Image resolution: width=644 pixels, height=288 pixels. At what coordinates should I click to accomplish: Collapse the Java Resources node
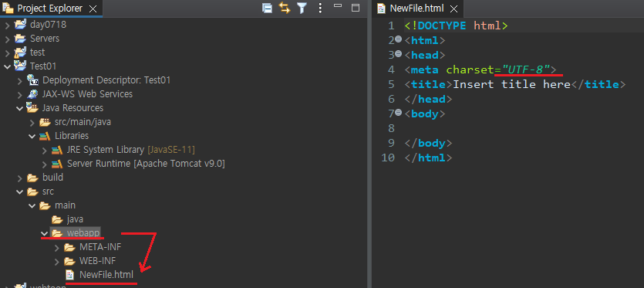(20, 108)
